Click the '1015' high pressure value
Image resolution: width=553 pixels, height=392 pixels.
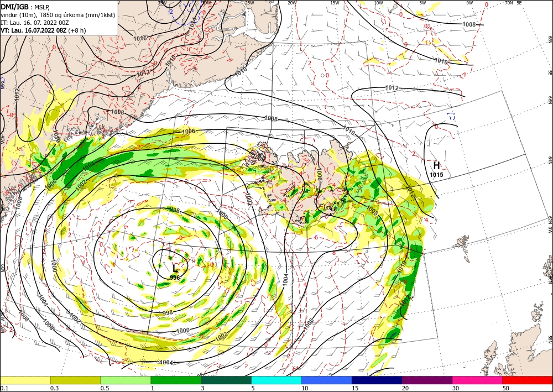[436, 174]
